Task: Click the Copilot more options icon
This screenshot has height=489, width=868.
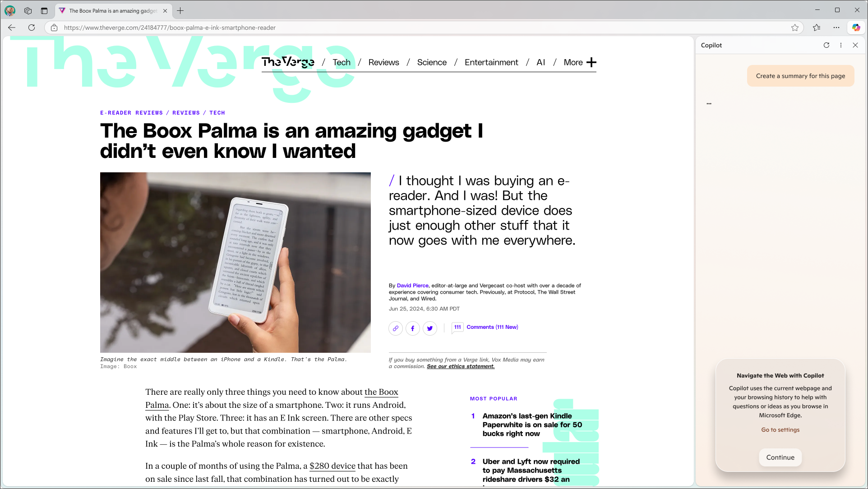Action: 840,45
